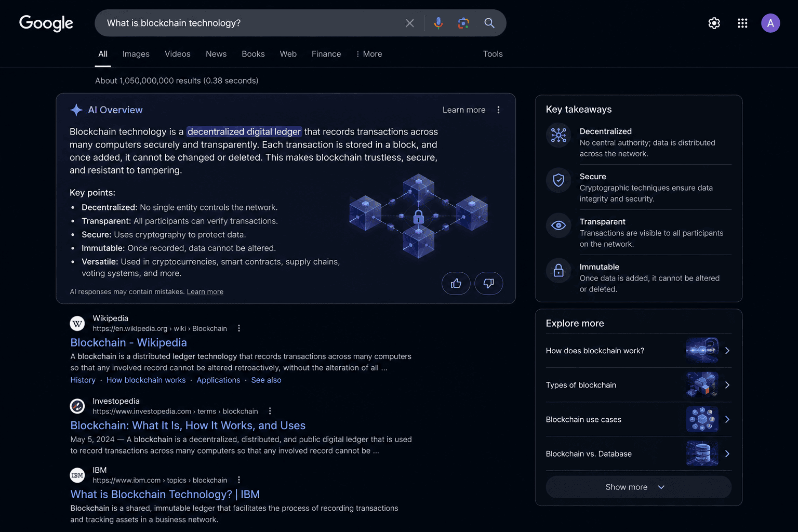The image size is (798, 532).
Task: Open three-dot menu for IBM result
Action: tap(239, 480)
